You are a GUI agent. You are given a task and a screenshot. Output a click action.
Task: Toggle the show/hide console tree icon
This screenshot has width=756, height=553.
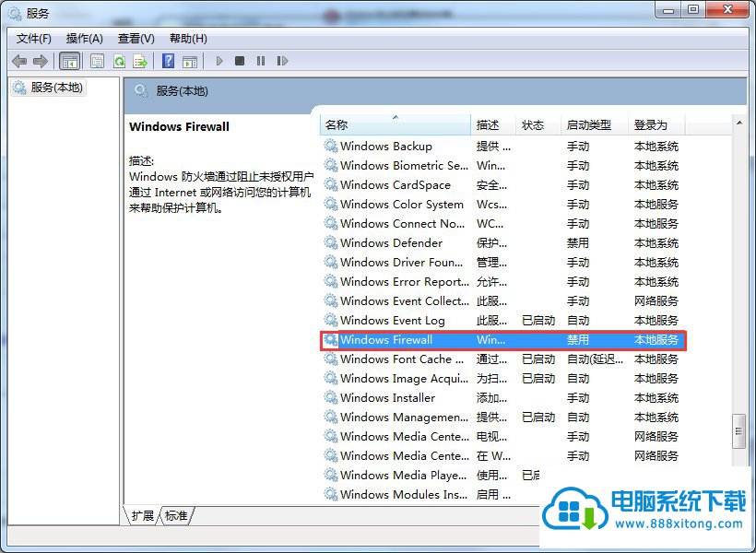click(69, 61)
